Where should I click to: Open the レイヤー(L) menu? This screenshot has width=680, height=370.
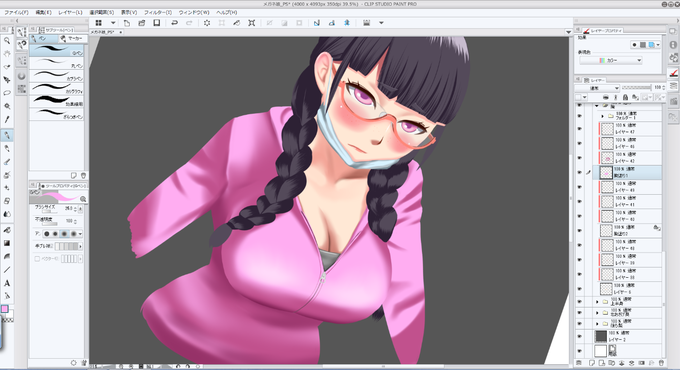tap(70, 13)
